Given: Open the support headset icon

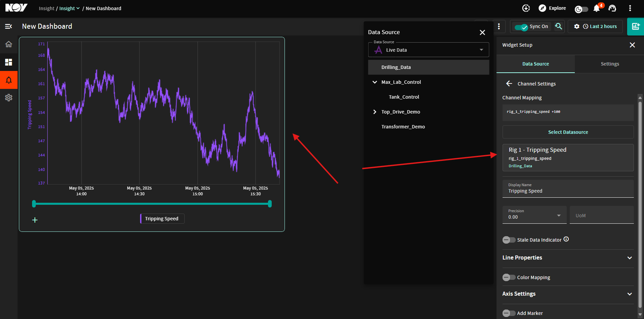Looking at the screenshot, I should coord(612,8).
